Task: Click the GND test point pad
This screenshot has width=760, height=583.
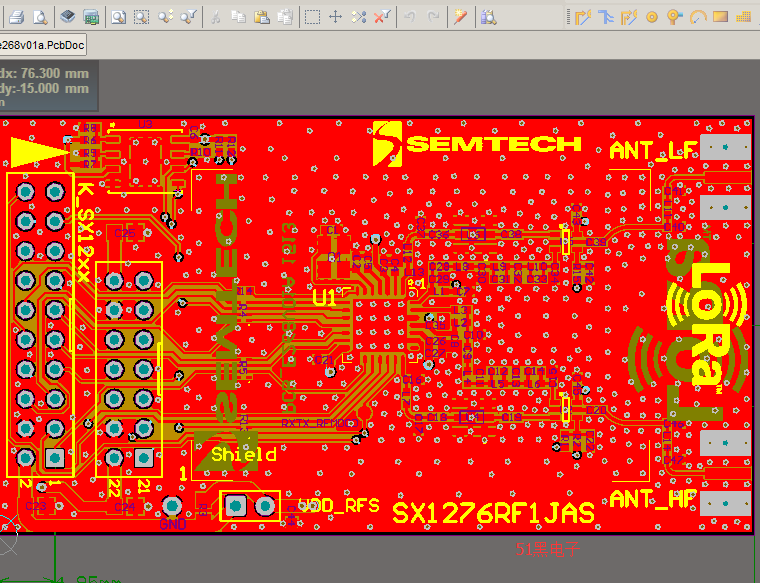Action: click(172, 506)
